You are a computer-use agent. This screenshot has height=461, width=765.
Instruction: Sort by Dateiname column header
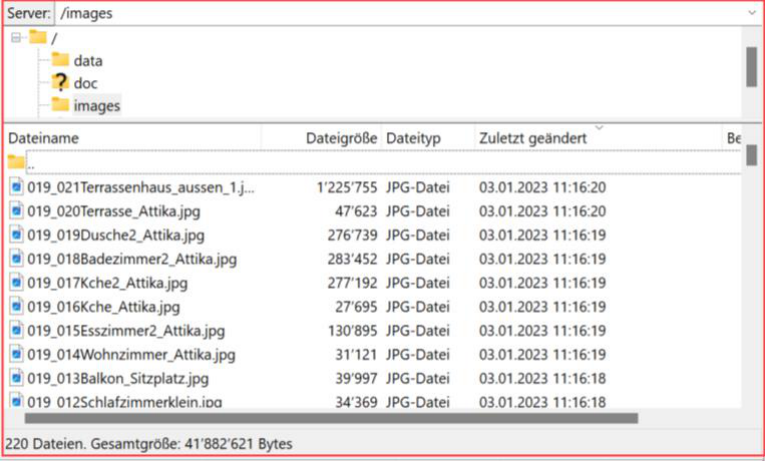pos(133,138)
